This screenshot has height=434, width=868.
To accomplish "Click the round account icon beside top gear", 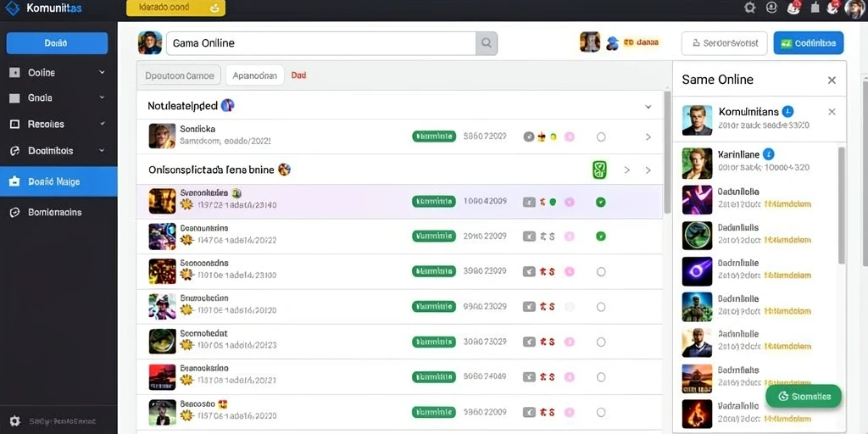I will pyautogui.click(x=771, y=7).
